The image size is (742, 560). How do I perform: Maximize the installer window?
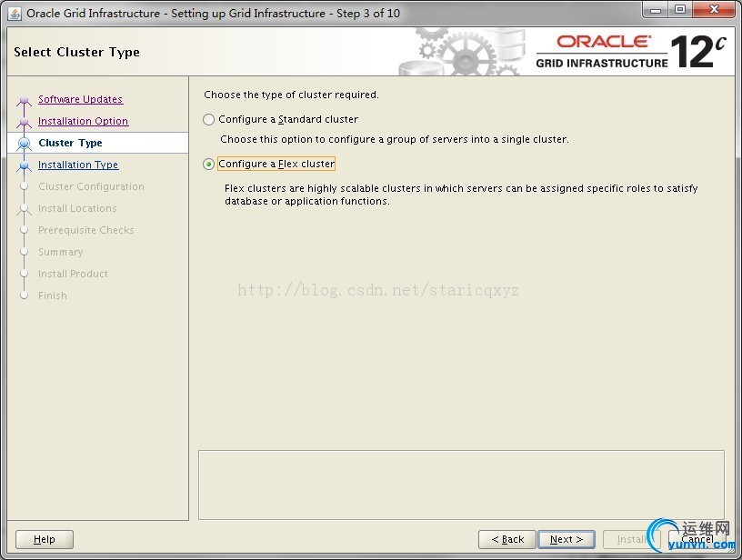(680, 9)
